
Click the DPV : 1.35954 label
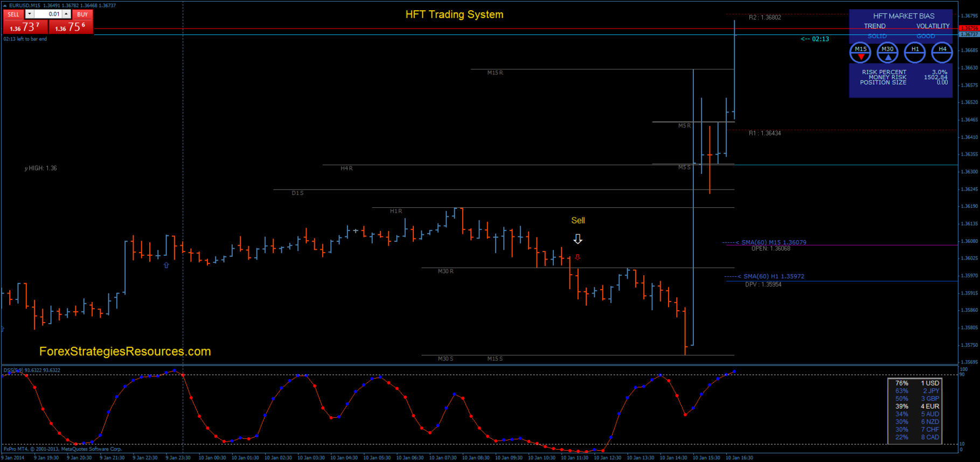(x=763, y=284)
